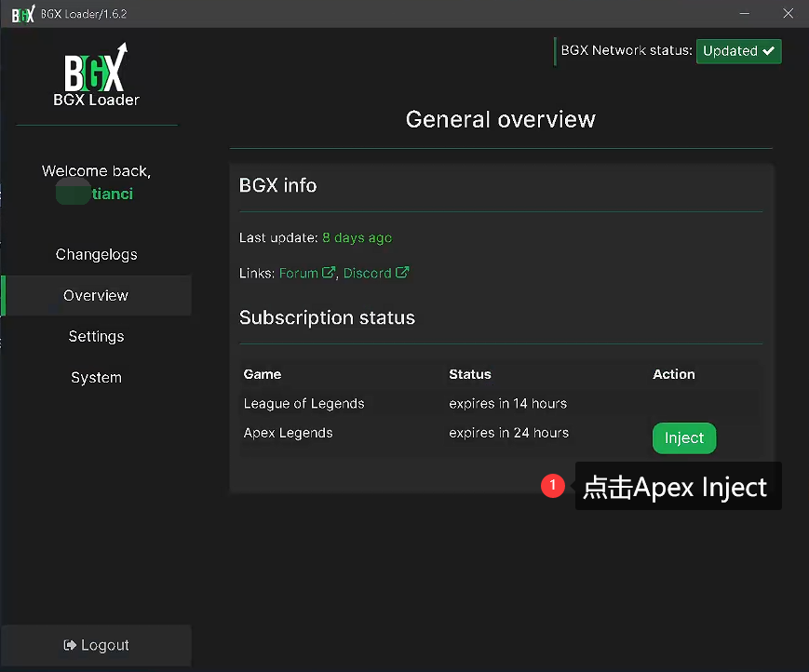Click the League of Legends row name
The width and height of the screenshot is (809, 672).
[x=303, y=403]
